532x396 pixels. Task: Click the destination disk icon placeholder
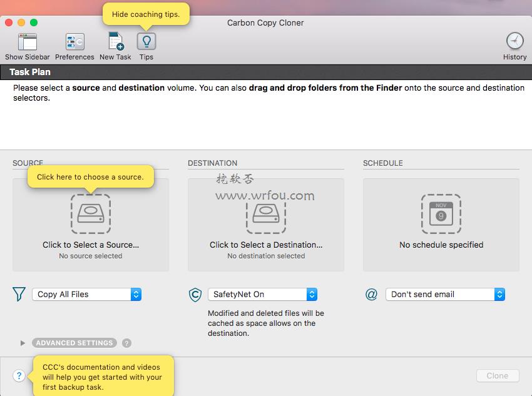(266, 214)
